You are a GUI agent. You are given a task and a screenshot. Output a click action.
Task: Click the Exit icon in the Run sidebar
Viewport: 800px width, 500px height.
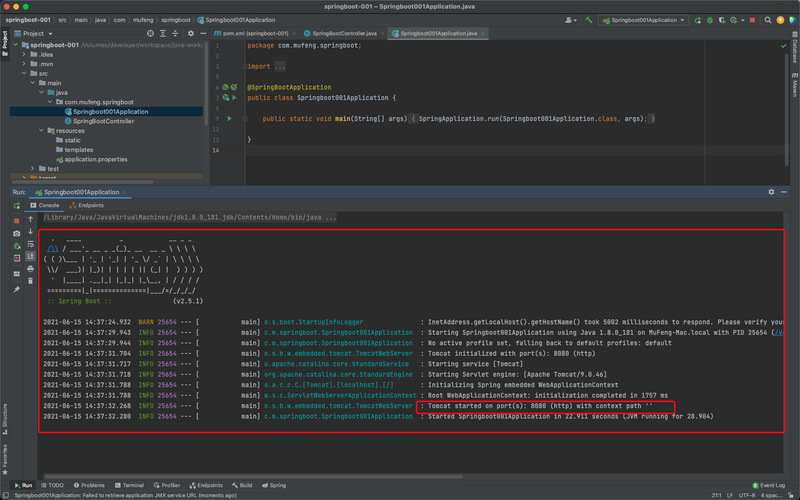pos(17,258)
